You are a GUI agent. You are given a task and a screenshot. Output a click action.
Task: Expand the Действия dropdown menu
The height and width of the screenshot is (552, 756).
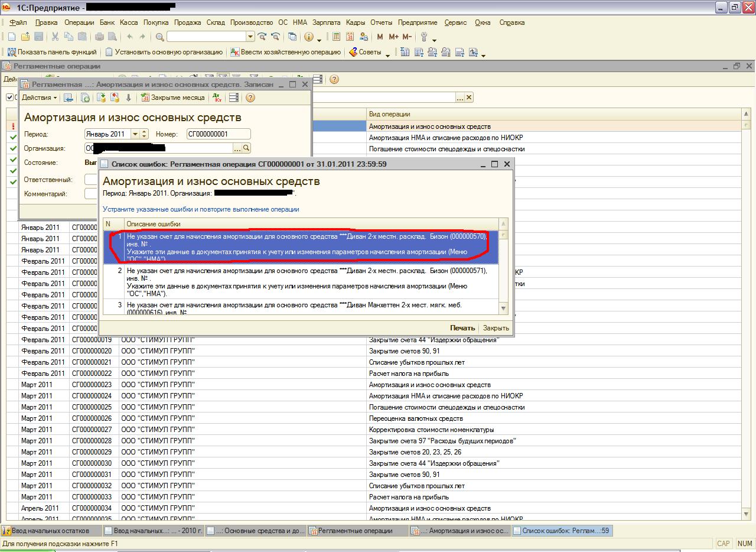tap(40, 98)
